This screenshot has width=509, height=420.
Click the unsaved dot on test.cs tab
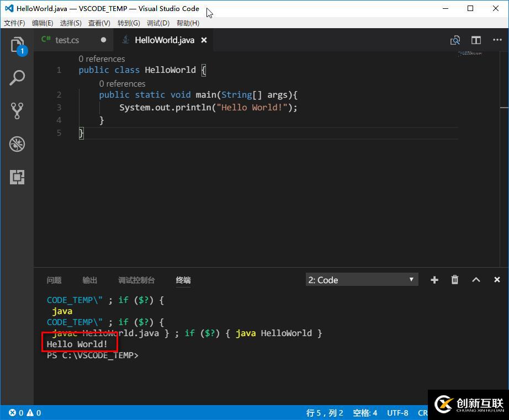(x=104, y=40)
